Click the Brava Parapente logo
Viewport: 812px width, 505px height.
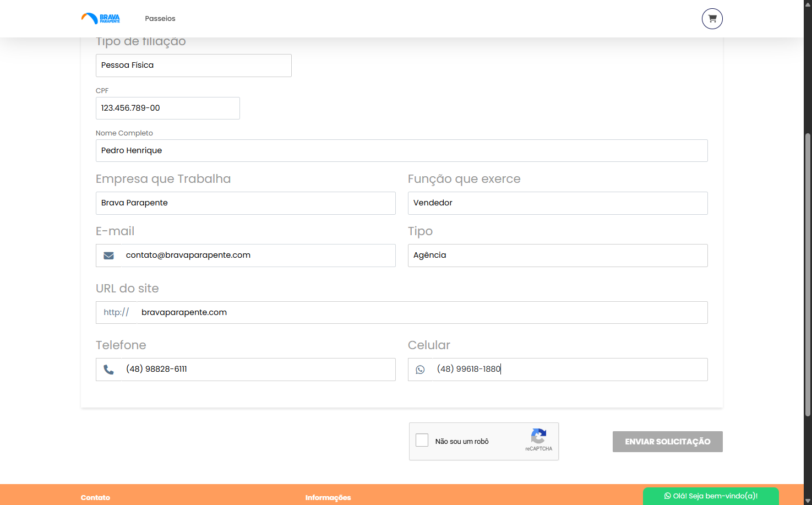tap(100, 19)
